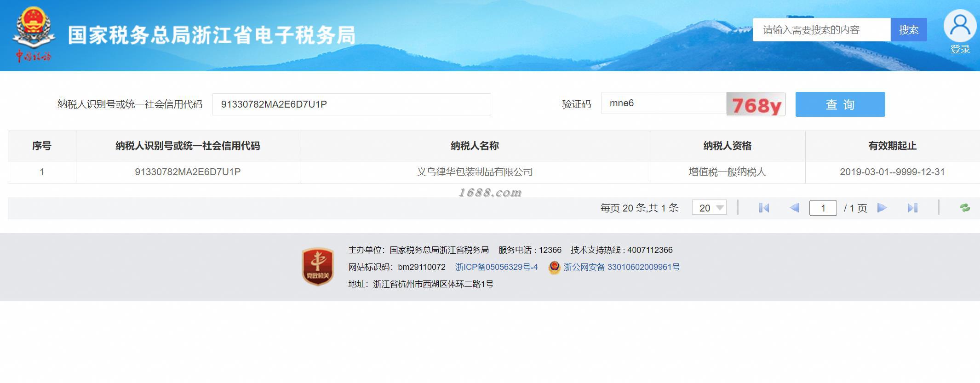The height and width of the screenshot is (383, 980).
Task: Click the 序号 column header
Action: point(42,146)
